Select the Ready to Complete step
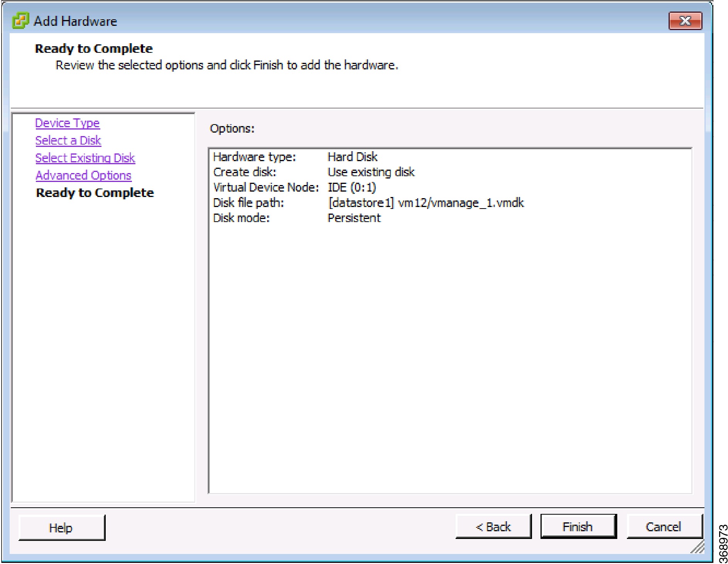Image resolution: width=728 pixels, height=564 pixels. tap(94, 193)
